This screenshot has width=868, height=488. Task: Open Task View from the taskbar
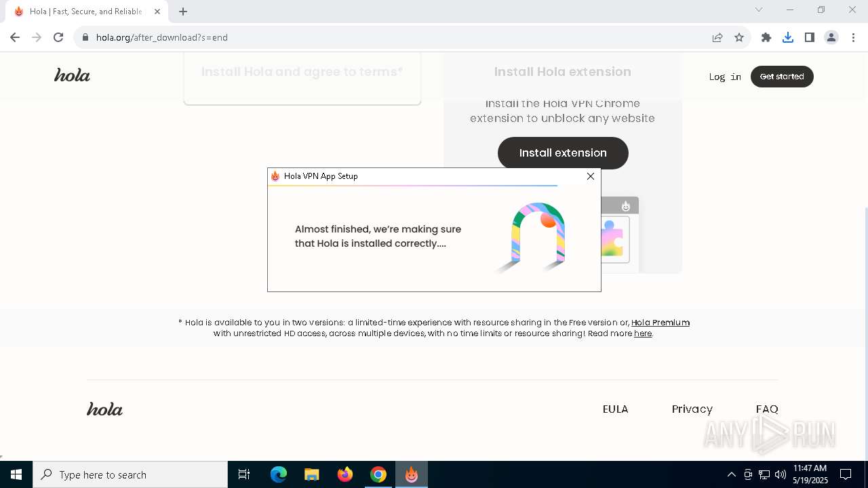[x=244, y=474]
